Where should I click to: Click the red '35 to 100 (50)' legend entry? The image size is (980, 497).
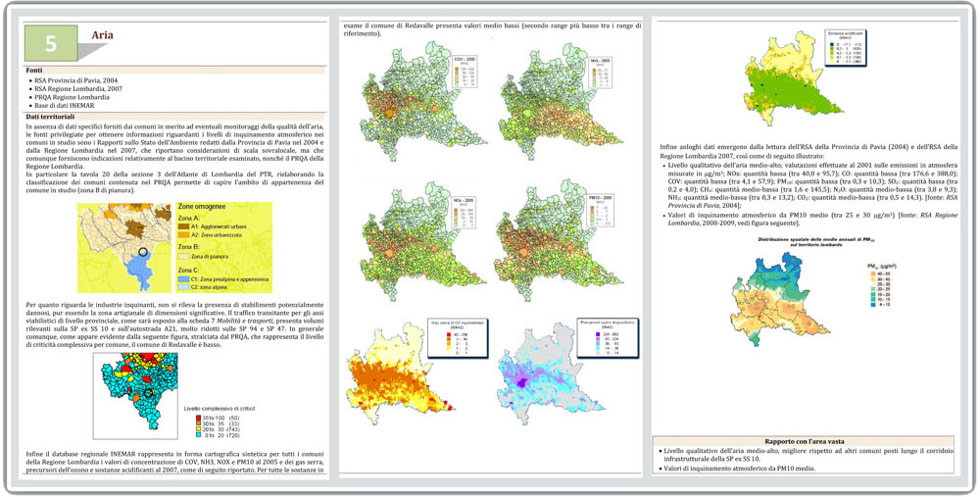point(220,417)
